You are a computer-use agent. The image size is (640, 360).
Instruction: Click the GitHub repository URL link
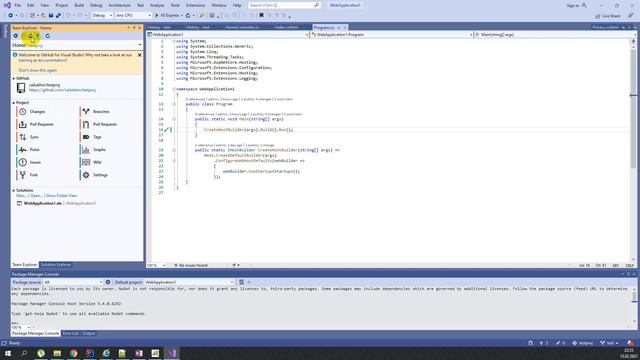tap(62, 90)
